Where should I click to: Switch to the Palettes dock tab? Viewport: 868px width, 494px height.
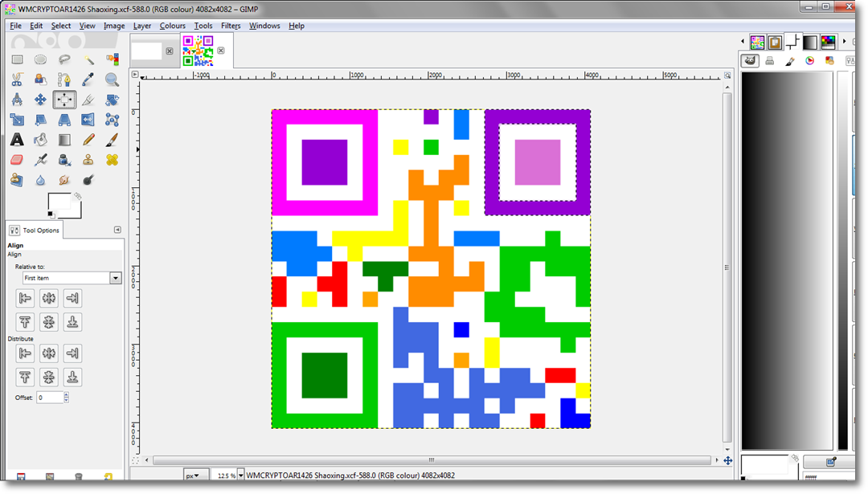(x=828, y=42)
